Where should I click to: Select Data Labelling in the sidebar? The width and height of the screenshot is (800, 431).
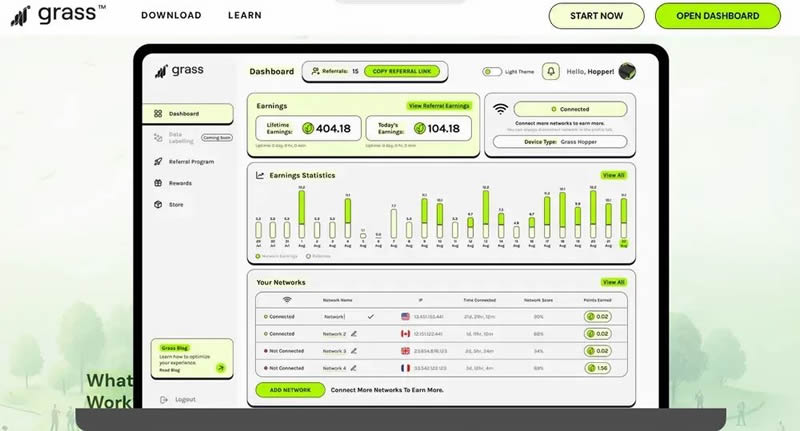pyautogui.click(x=181, y=138)
